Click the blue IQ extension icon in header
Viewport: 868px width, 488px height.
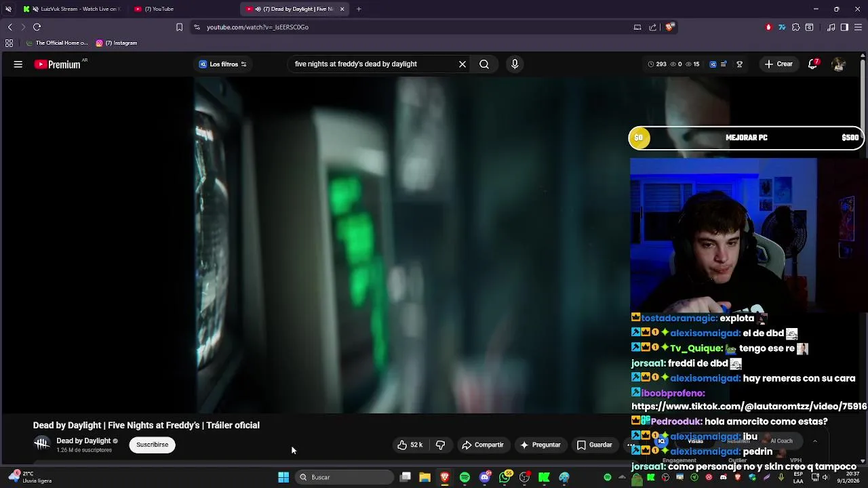pos(713,64)
